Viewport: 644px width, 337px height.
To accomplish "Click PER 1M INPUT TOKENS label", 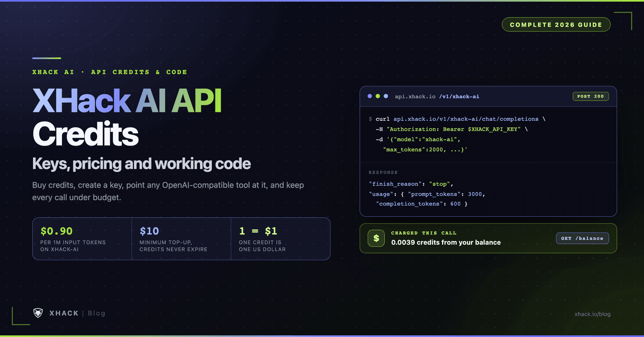I will (73, 246).
